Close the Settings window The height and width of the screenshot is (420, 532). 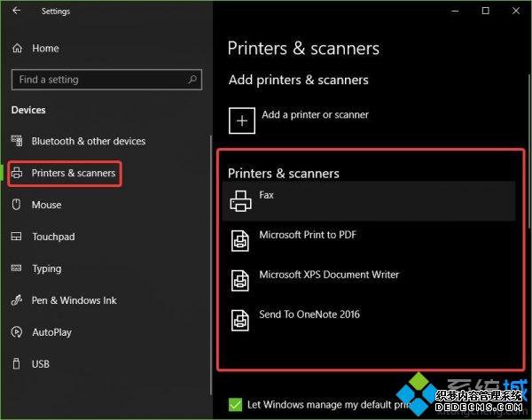[x=516, y=11]
